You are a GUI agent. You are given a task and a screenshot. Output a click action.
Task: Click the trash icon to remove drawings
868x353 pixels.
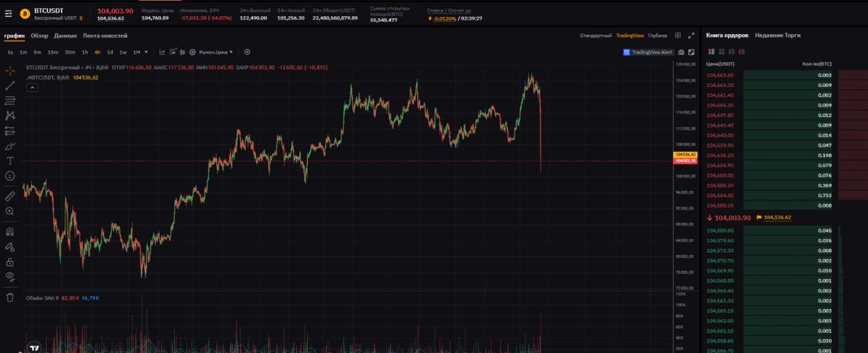click(x=10, y=297)
